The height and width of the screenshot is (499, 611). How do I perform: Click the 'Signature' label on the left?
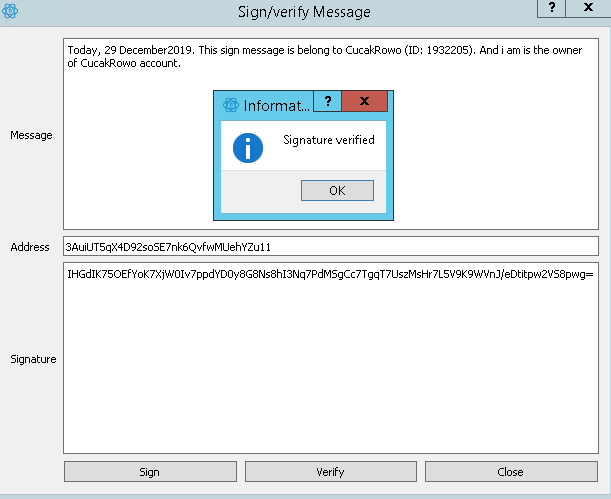(x=33, y=359)
